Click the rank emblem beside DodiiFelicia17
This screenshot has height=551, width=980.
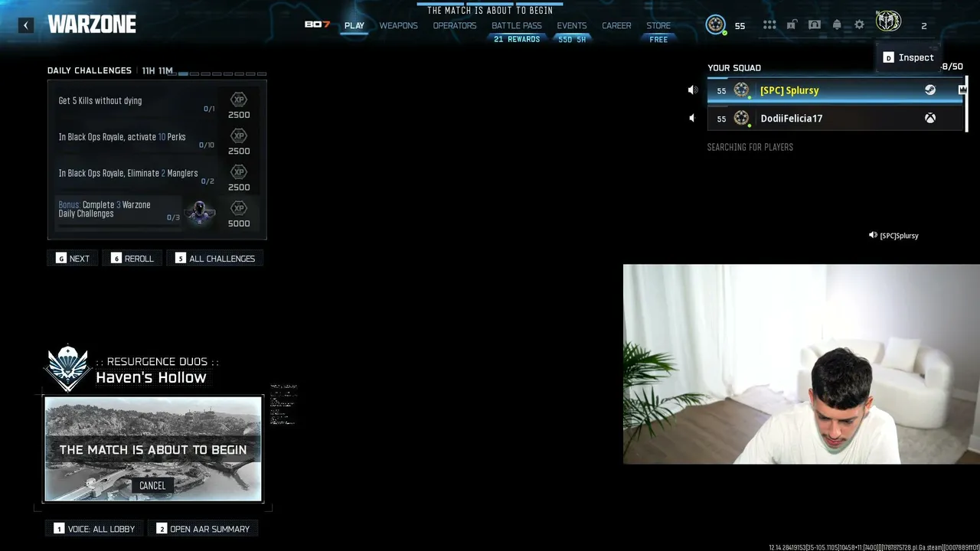coord(741,119)
